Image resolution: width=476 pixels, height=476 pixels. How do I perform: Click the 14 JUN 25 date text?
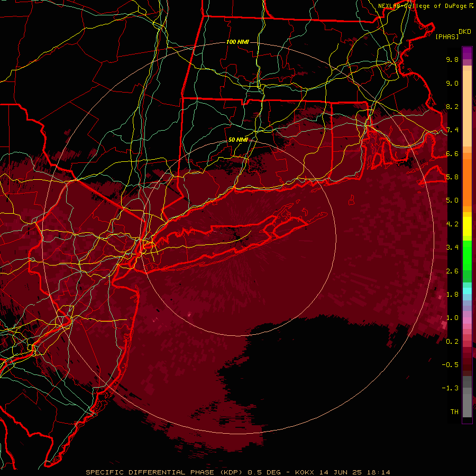pyautogui.click(x=341, y=472)
